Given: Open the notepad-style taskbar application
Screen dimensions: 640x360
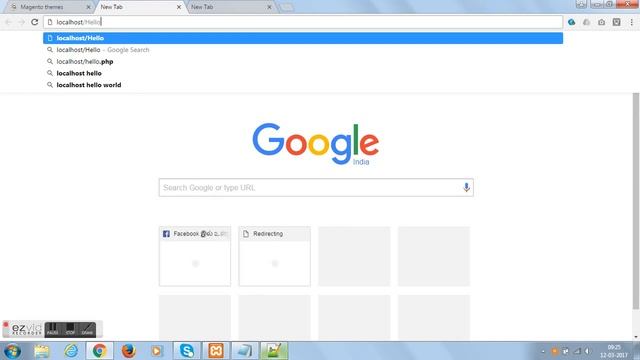Looking at the screenshot, I should (244, 351).
